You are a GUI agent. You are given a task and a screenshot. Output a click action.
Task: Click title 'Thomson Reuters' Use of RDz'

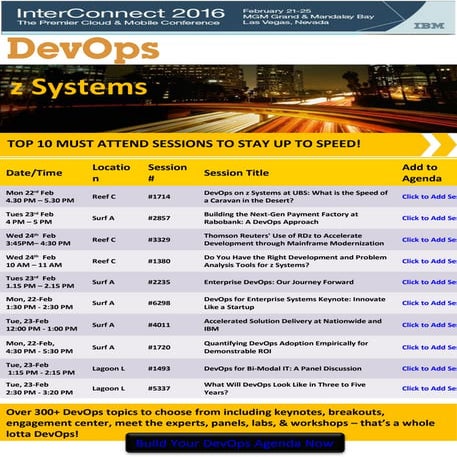[x=294, y=240]
